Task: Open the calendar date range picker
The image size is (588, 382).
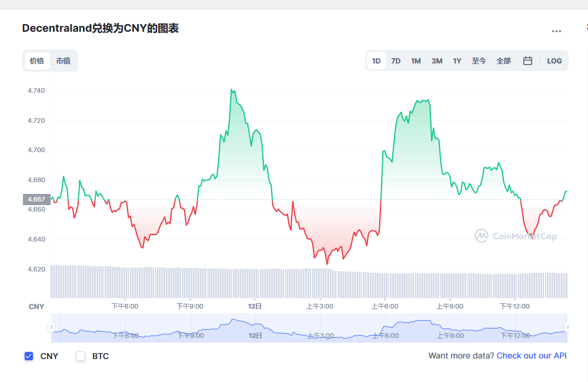Action: (527, 61)
